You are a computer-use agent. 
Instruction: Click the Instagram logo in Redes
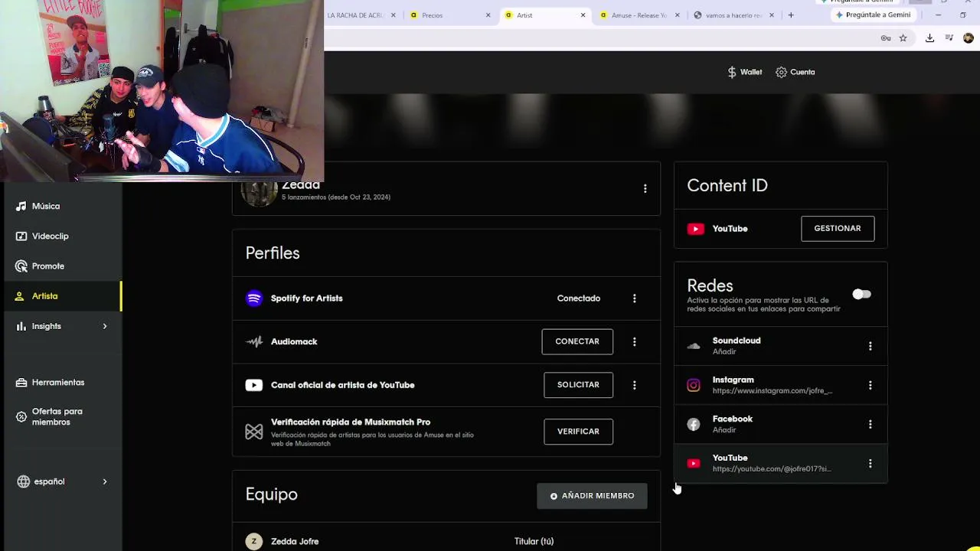coord(694,385)
